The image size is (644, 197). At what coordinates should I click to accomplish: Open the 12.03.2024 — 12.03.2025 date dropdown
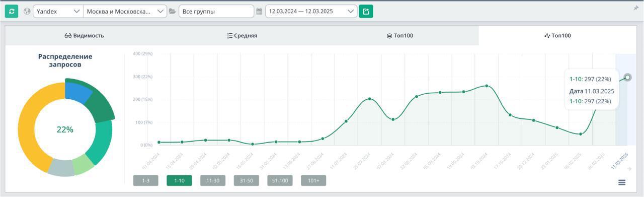pyautogui.click(x=311, y=11)
